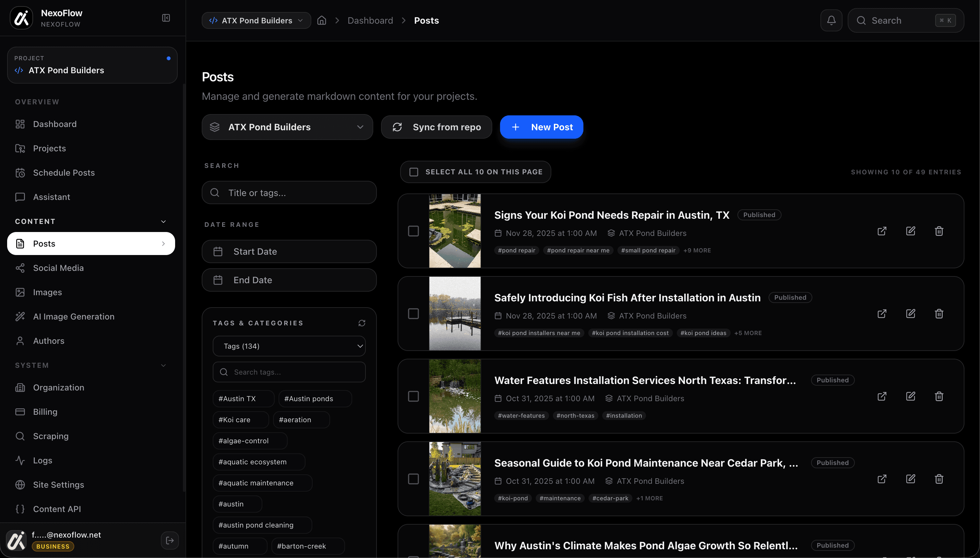Viewport: 980px width, 558px height.
Task: Create a New Post
Action: 541,127
